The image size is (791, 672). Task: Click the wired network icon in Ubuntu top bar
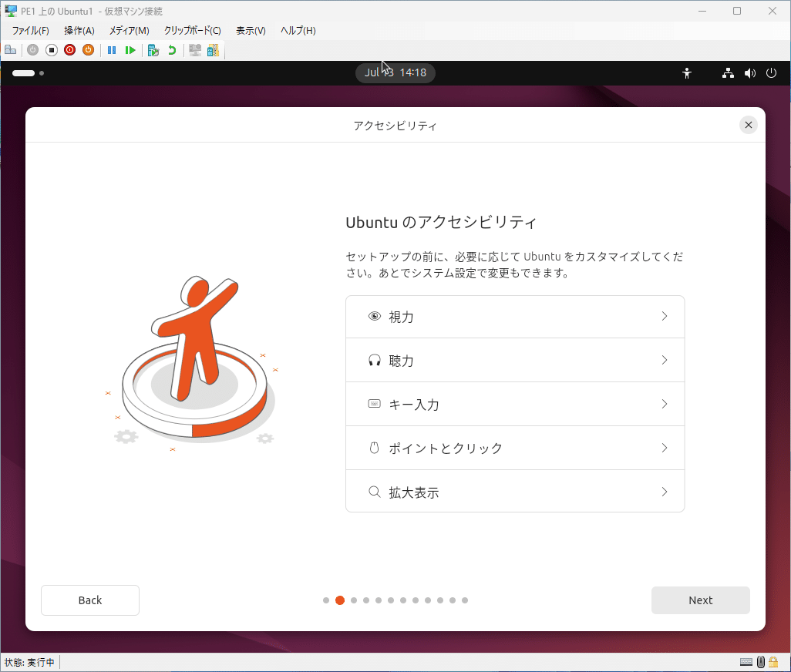(728, 73)
